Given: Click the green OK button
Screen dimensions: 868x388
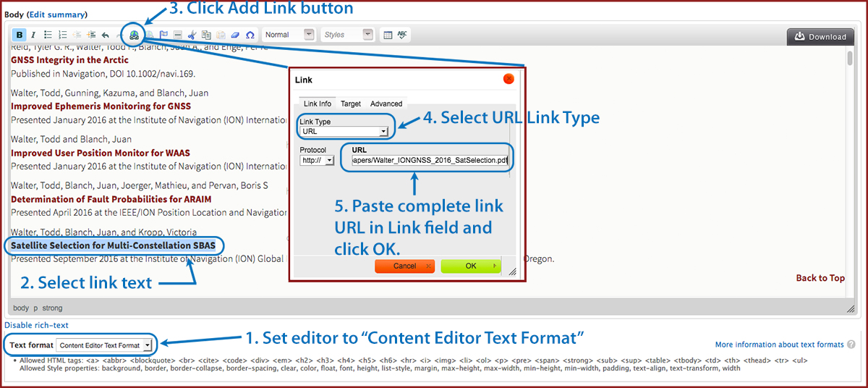Looking at the screenshot, I should [x=471, y=266].
